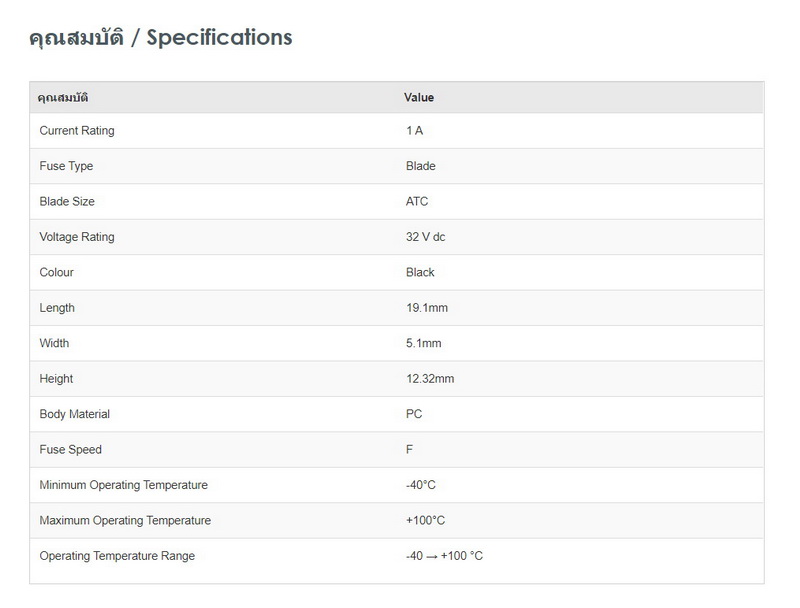Viewport: 800px width, 608px height.
Task: Click the -40°C minimum temperature value
Action: click(421, 485)
